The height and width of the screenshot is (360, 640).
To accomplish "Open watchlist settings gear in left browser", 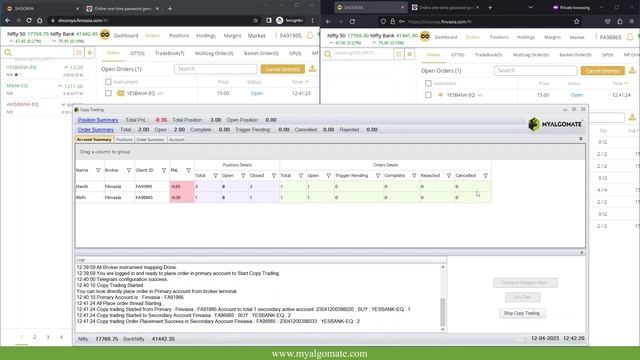I will tap(90, 53).
